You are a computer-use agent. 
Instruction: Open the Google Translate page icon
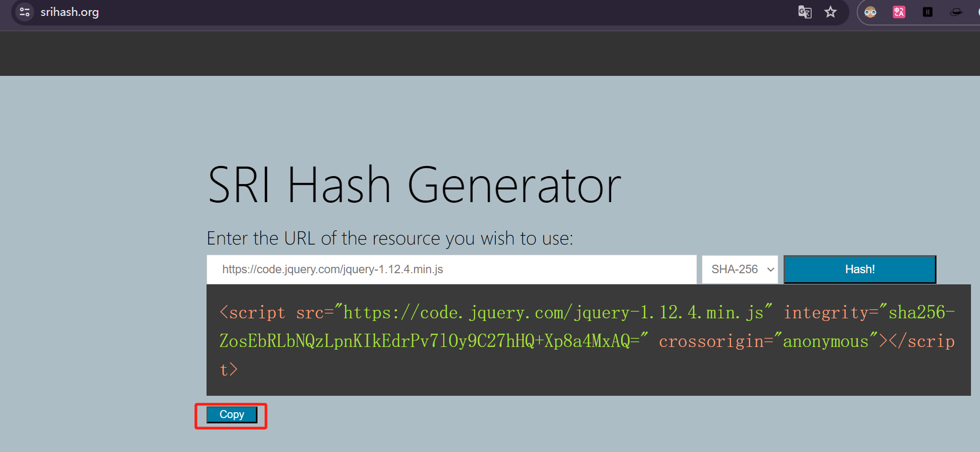click(805, 12)
